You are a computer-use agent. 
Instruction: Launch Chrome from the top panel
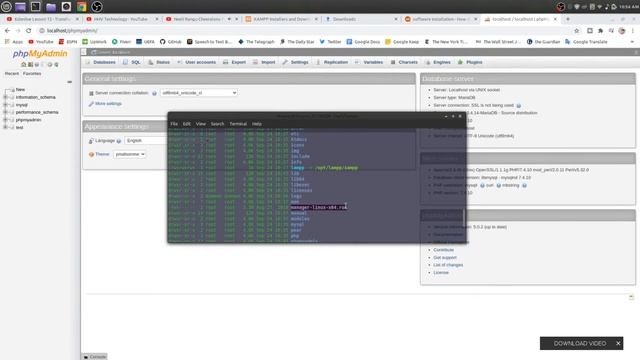[82, 7]
